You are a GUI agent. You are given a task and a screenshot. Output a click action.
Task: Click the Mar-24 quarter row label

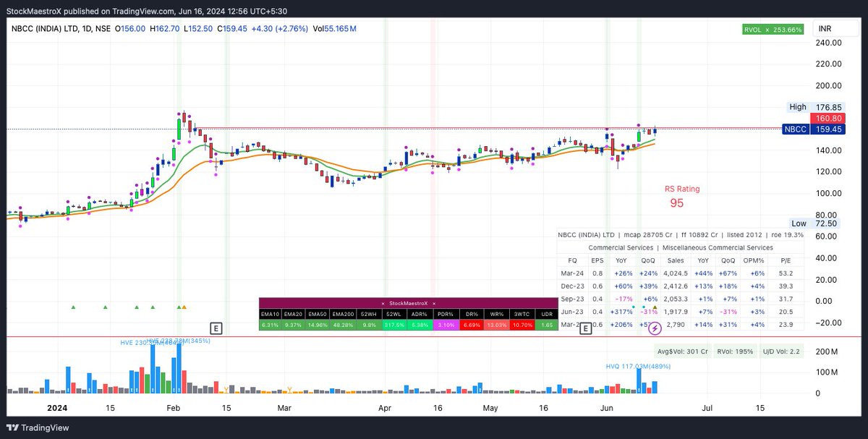573,273
